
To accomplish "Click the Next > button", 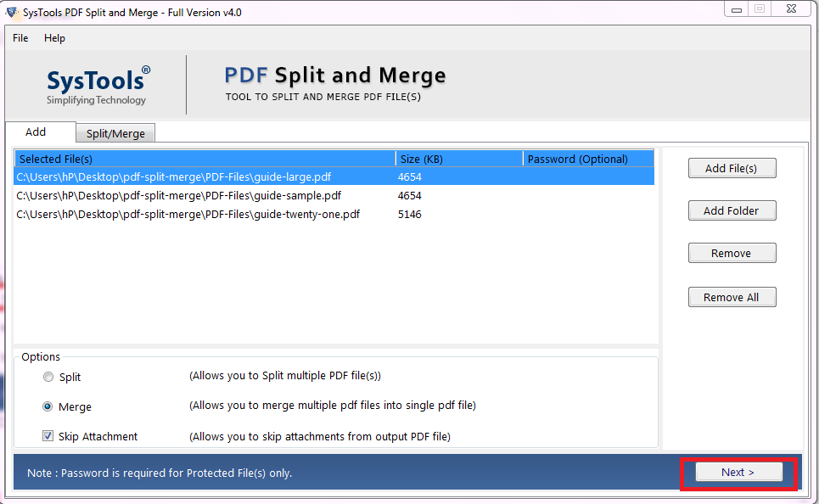I will tap(738, 472).
